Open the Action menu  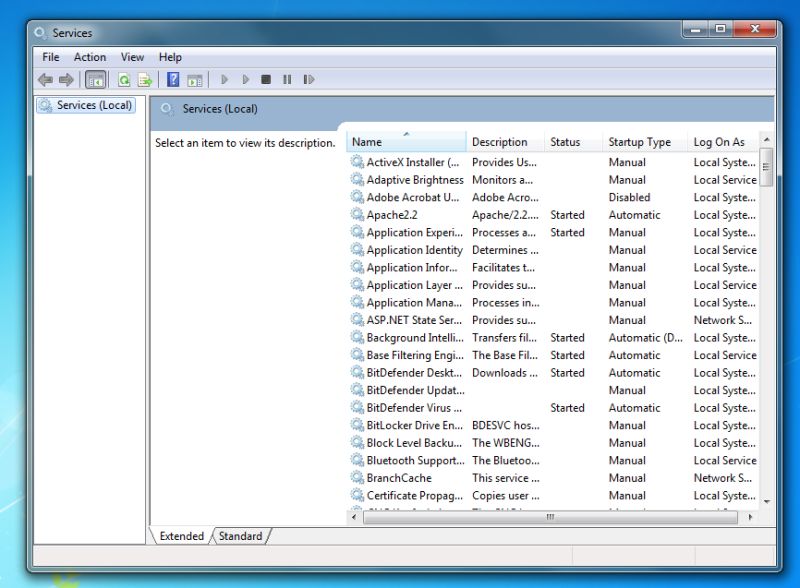[90, 57]
